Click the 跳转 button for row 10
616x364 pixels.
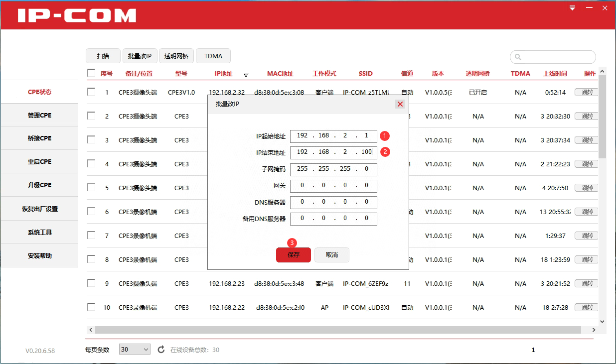(x=586, y=307)
